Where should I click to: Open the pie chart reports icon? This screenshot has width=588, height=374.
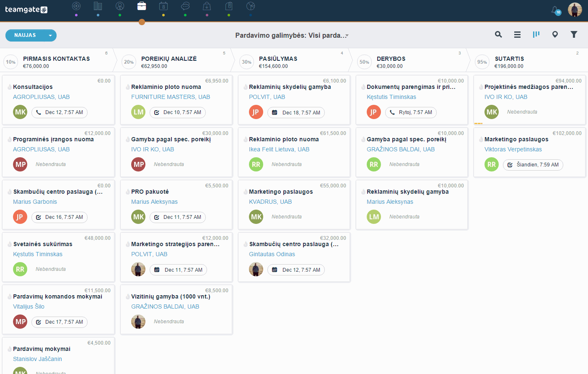pos(251,6)
